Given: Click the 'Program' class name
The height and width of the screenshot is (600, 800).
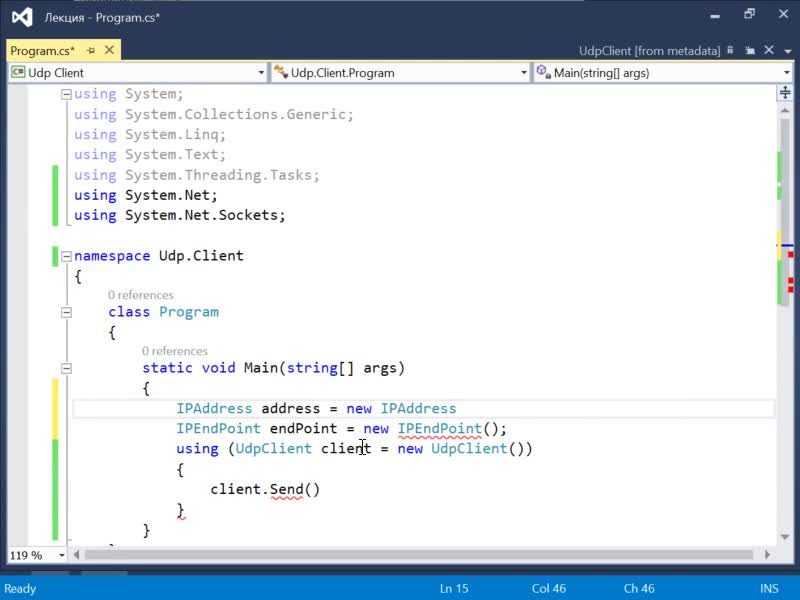Looking at the screenshot, I should point(189,312).
